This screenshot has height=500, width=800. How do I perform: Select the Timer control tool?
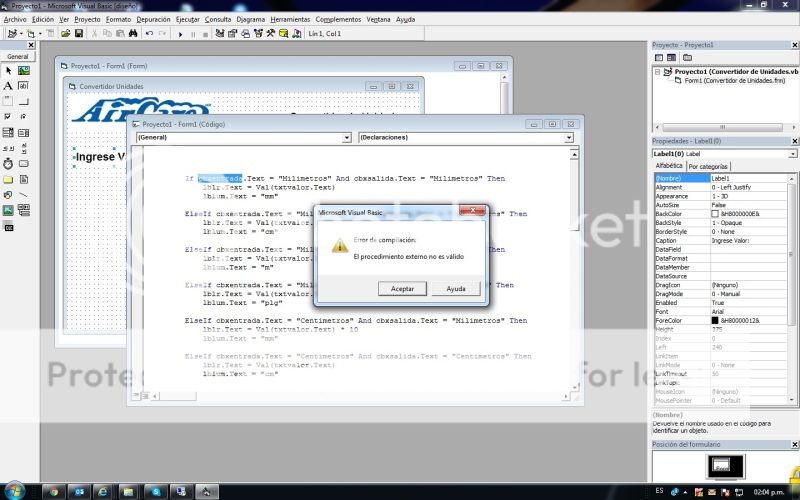tap(8, 164)
